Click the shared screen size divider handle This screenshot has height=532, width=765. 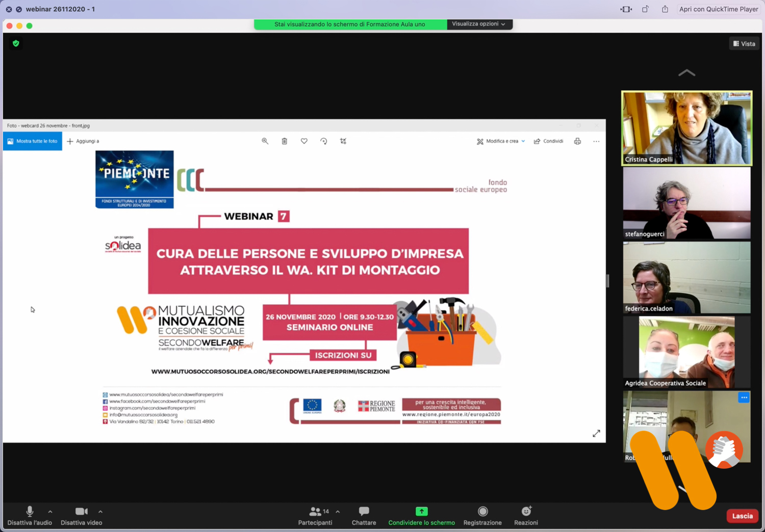click(x=607, y=281)
